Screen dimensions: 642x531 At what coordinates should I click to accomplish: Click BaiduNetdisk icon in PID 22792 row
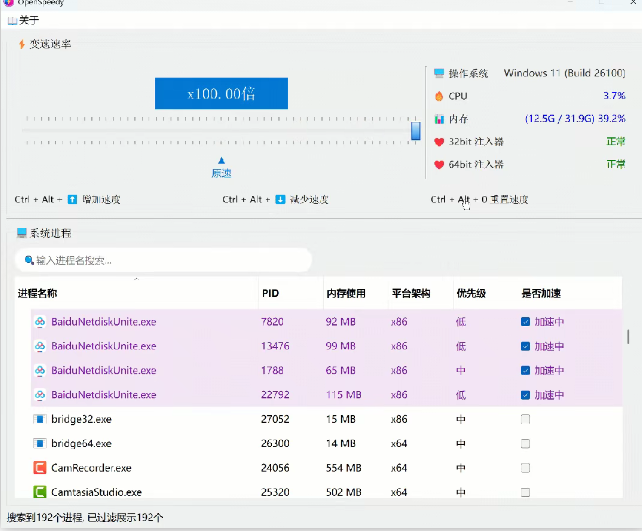pos(40,395)
